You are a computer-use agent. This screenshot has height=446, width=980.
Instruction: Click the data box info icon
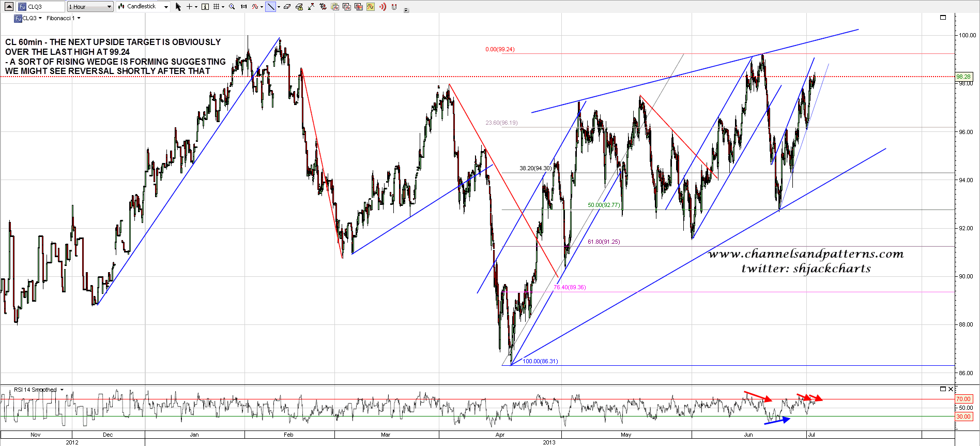tap(205, 7)
